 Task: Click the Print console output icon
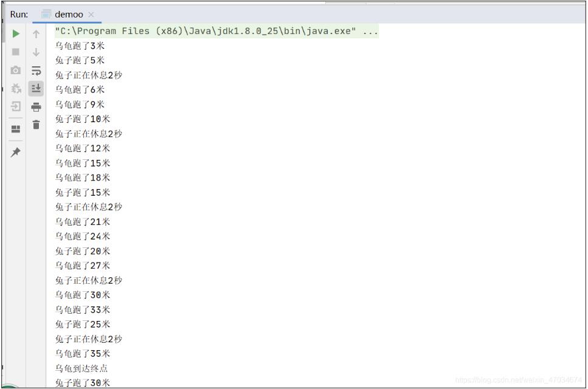(36, 107)
